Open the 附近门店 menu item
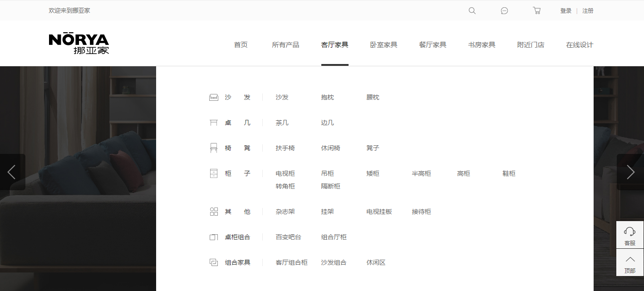This screenshot has height=291, width=644. coord(531,44)
